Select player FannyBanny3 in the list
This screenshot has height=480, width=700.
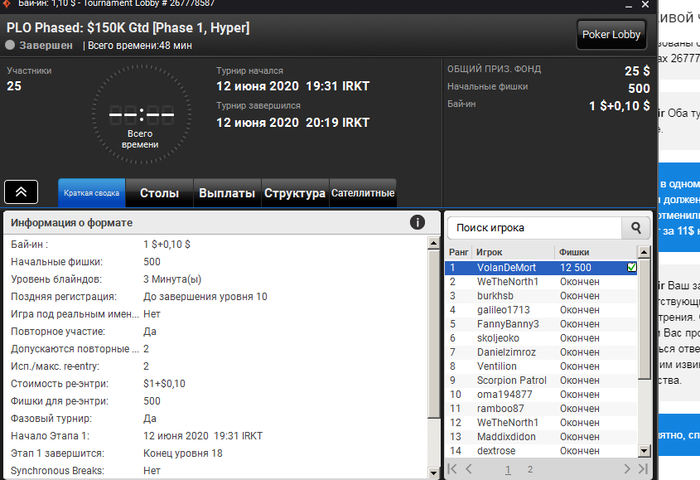point(541,324)
